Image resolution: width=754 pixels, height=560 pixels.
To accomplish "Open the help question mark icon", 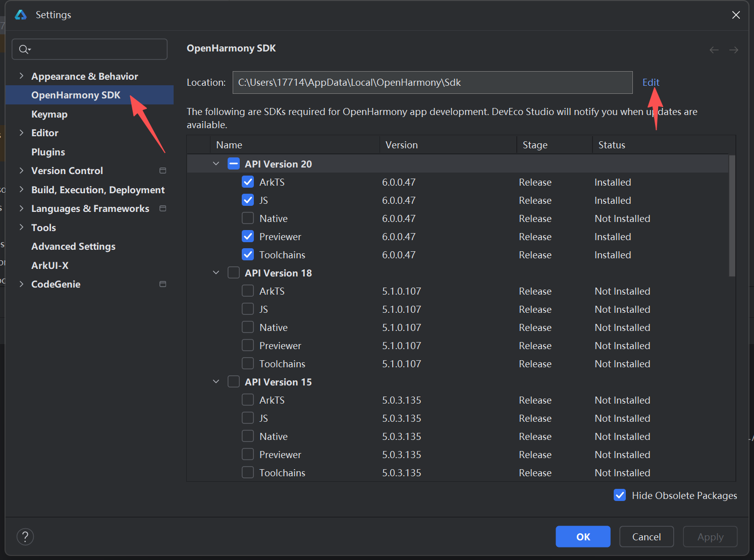I will 25,537.
